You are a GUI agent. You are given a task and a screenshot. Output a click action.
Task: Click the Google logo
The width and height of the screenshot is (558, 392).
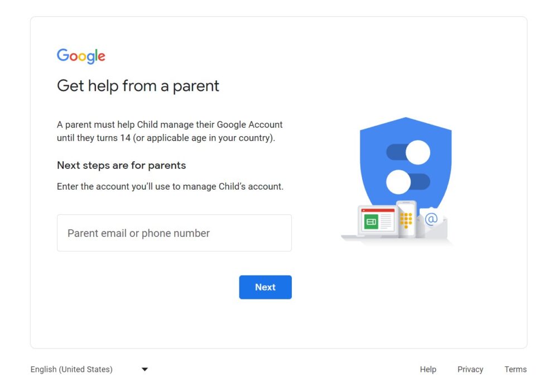(80, 56)
